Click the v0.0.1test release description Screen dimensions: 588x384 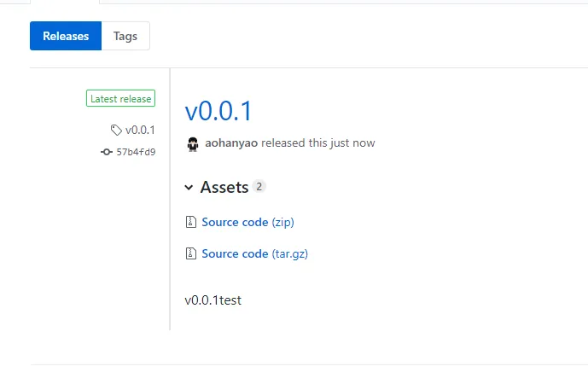click(x=213, y=300)
